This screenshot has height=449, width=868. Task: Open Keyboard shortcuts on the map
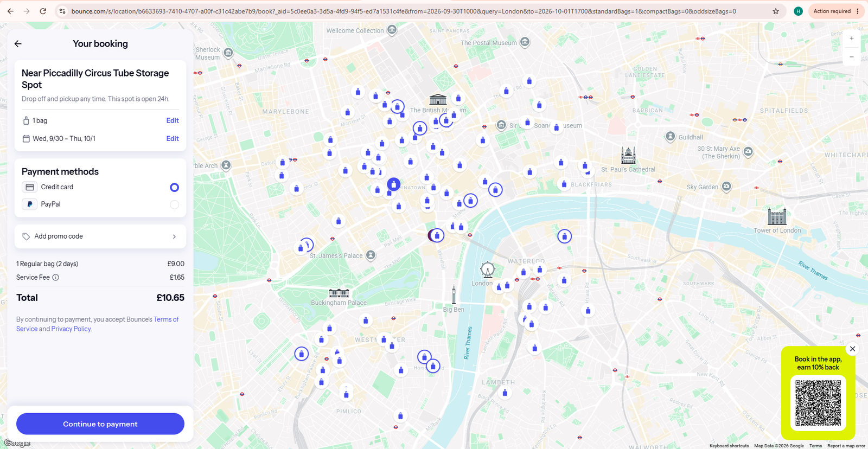[729, 446]
